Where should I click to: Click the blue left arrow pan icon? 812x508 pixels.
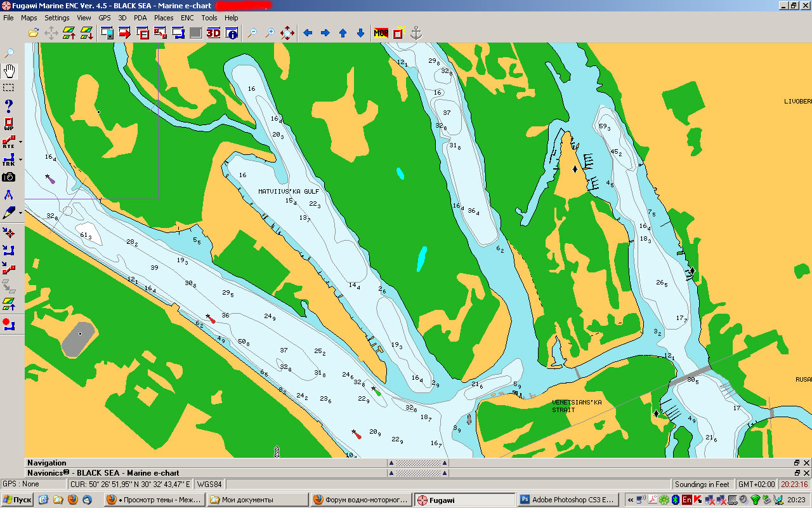click(x=308, y=33)
